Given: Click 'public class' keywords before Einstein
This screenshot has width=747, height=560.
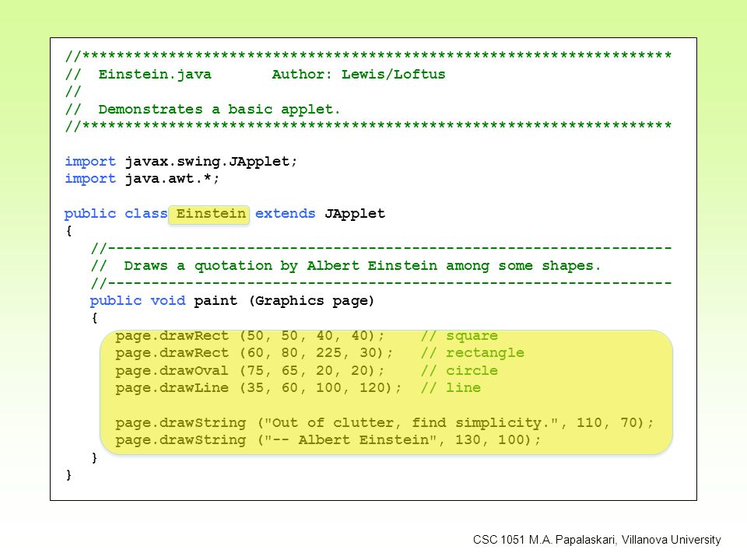Looking at the screenshot, I should (x=116, y=213).
